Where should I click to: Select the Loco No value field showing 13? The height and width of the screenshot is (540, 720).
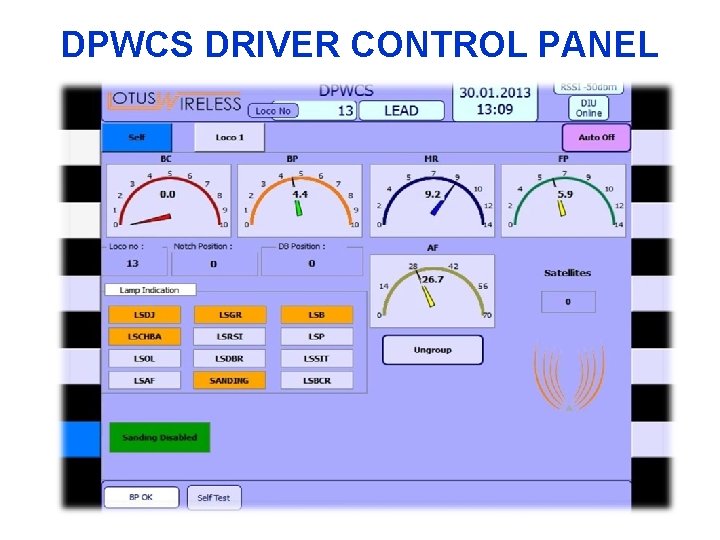[326, 111]
